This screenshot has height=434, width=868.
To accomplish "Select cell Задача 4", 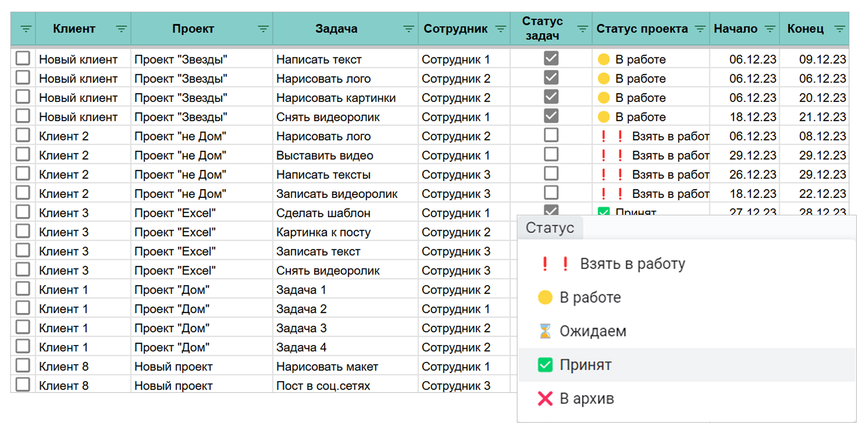I will 345,348.
